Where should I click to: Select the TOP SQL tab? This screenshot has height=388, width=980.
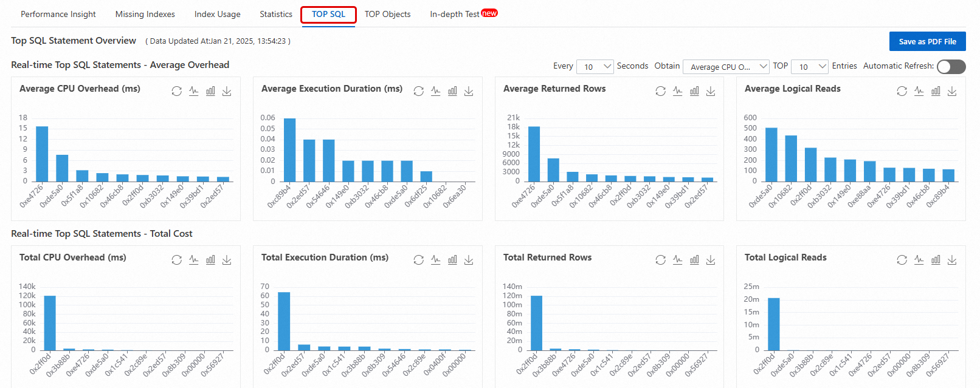click(x=328, y=14)
